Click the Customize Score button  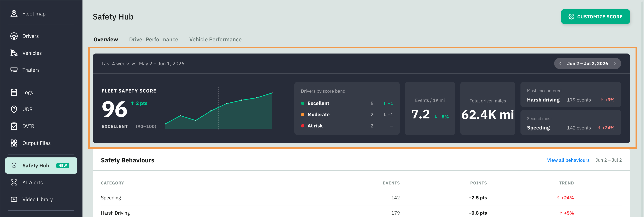coord(595,17)
